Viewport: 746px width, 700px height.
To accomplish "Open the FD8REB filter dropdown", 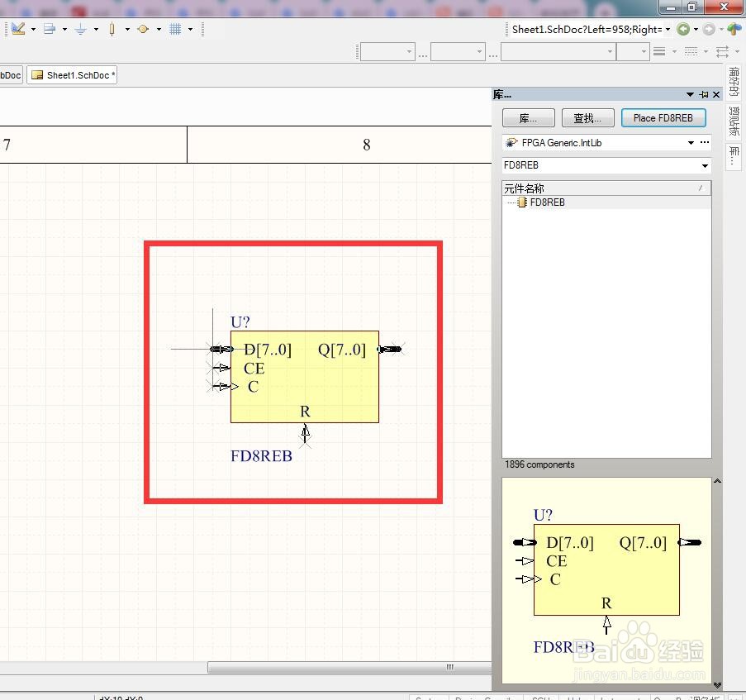I will click(705, 165).
